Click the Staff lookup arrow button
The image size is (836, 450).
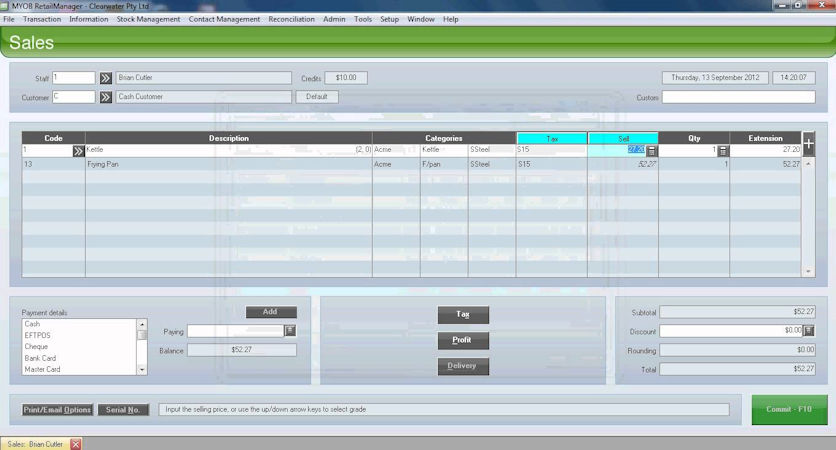coord(105,77)
